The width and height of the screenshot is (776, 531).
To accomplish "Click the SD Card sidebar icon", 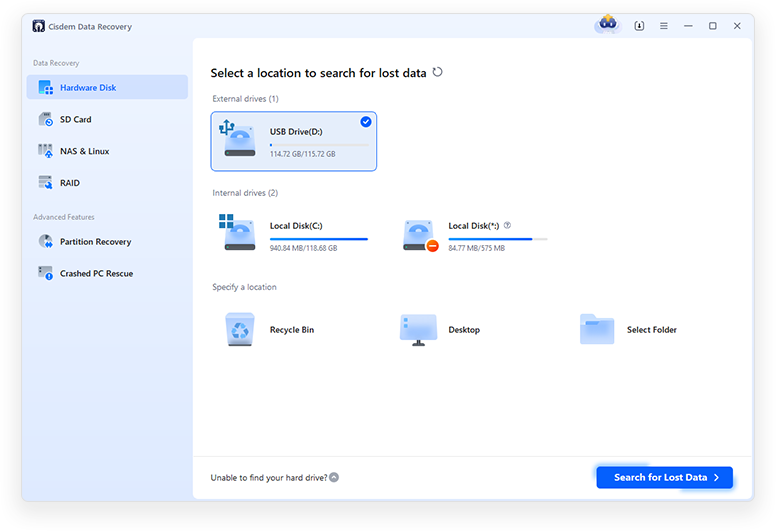I will (x=46, y=119).
